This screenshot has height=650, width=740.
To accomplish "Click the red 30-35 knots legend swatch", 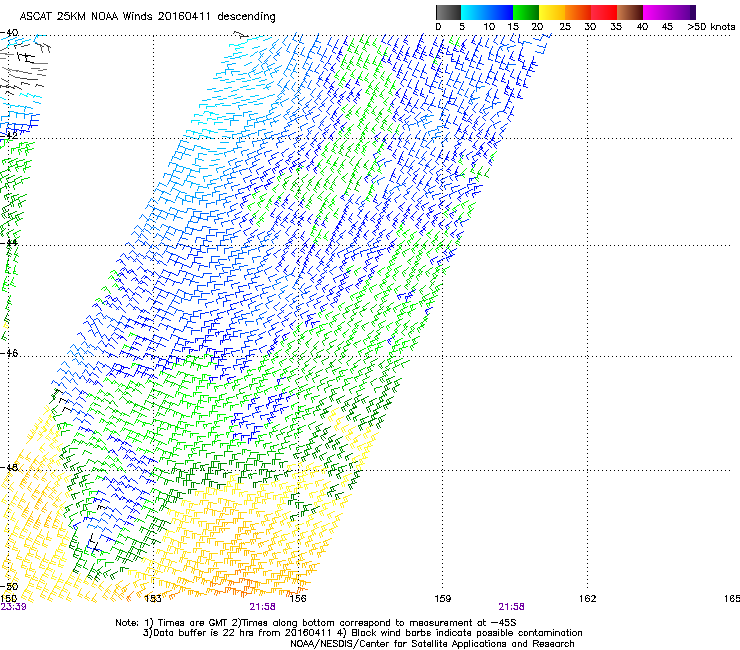I will [604, 12].
